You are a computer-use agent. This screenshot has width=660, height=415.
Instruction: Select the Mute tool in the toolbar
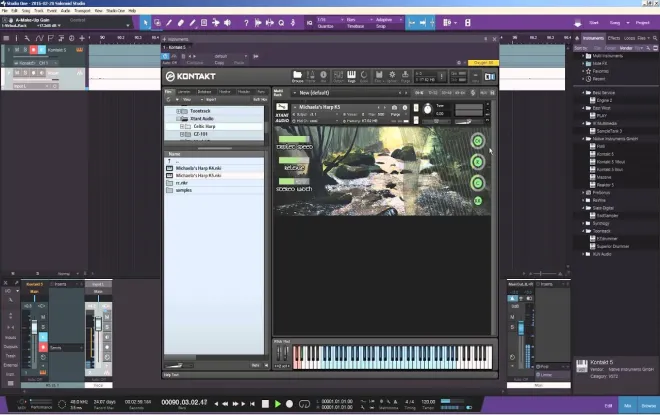tap(204, 23)
